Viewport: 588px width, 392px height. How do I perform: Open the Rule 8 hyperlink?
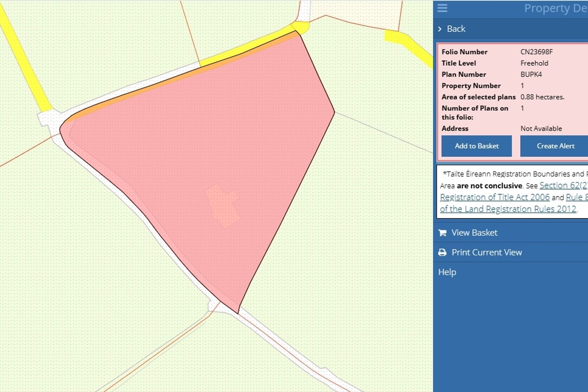[576, 197]
